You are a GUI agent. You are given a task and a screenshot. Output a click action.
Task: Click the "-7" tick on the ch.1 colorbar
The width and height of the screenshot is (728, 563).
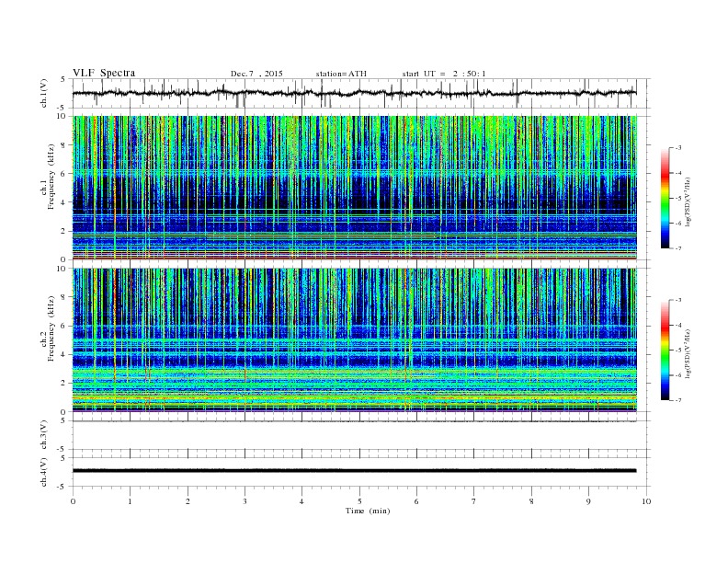pyautogui.click(x=678, y=248)
